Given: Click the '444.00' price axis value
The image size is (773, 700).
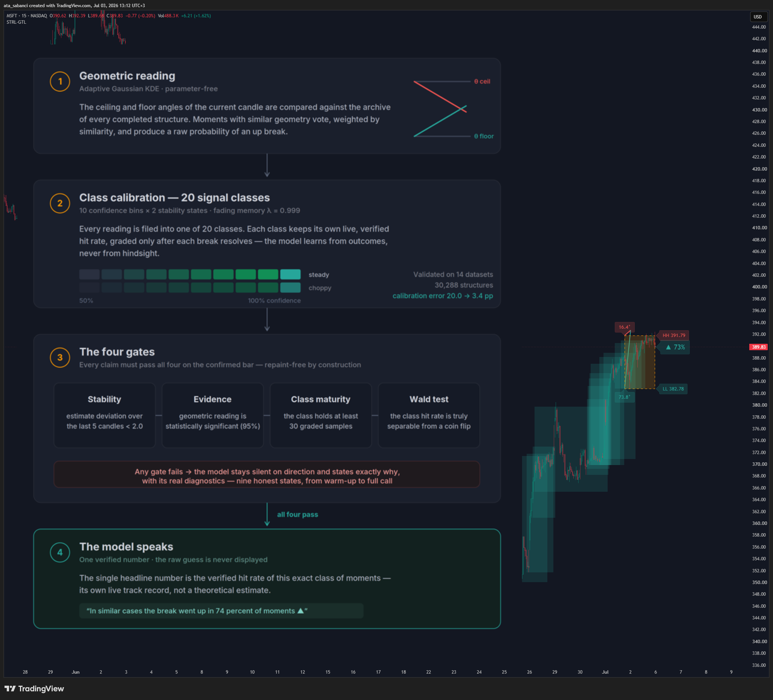Looking at the screenshot, I should tap(759, 27).
